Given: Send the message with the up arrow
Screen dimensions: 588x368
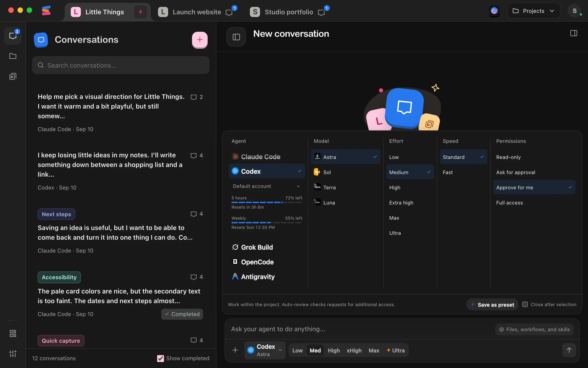Looking at the screenshot, I should 569,350.
